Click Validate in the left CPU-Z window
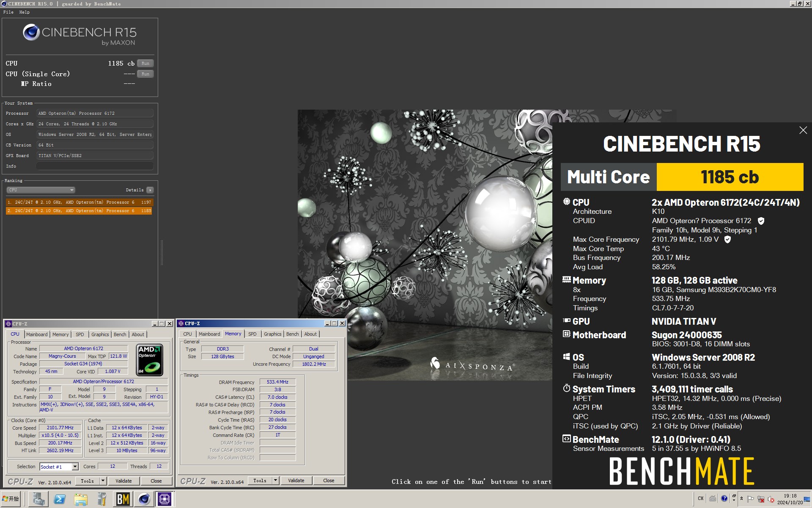The image size is (812, 508). point(123,481)
